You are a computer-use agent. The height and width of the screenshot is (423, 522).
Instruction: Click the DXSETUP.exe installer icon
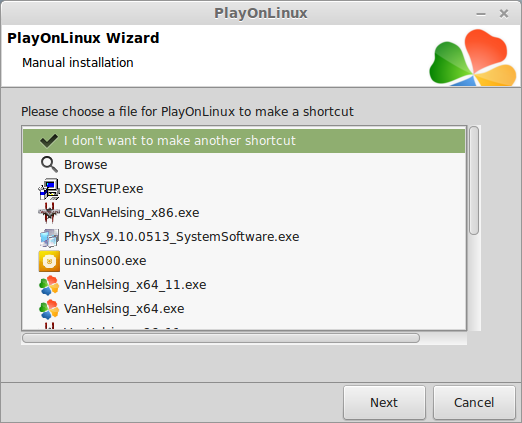tap(49, 189)
